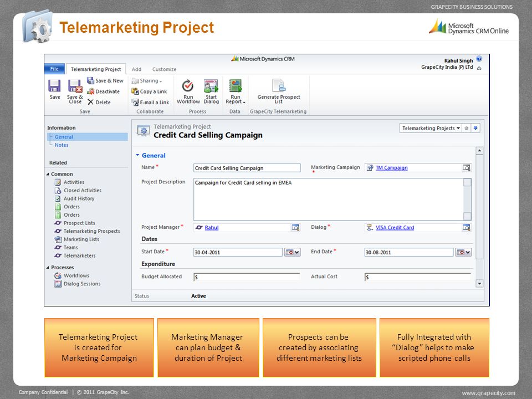The height and width of the screenshot is (399, 532).
Task: Click the Save & Close ribbon icon
Action: 75,91
